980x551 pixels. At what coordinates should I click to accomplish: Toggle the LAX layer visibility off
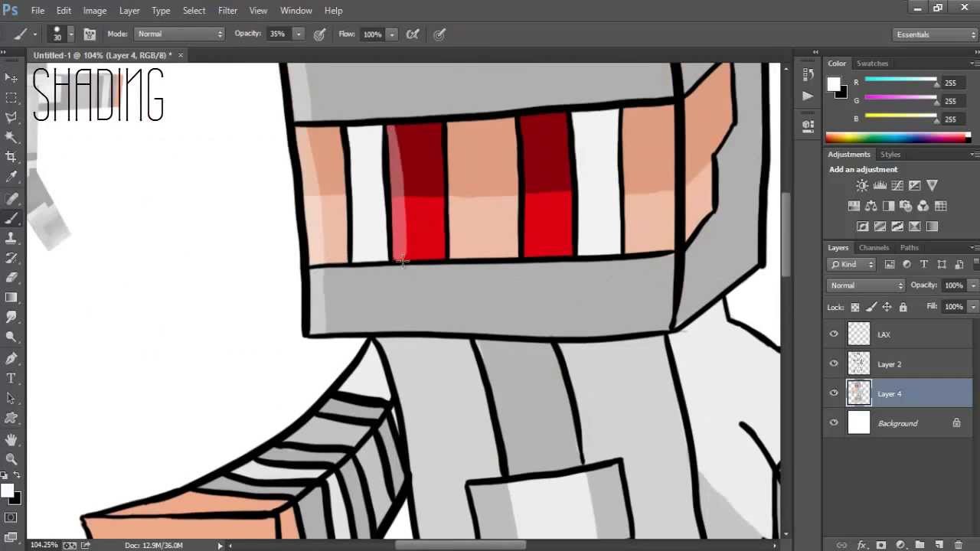coord(834,334)
